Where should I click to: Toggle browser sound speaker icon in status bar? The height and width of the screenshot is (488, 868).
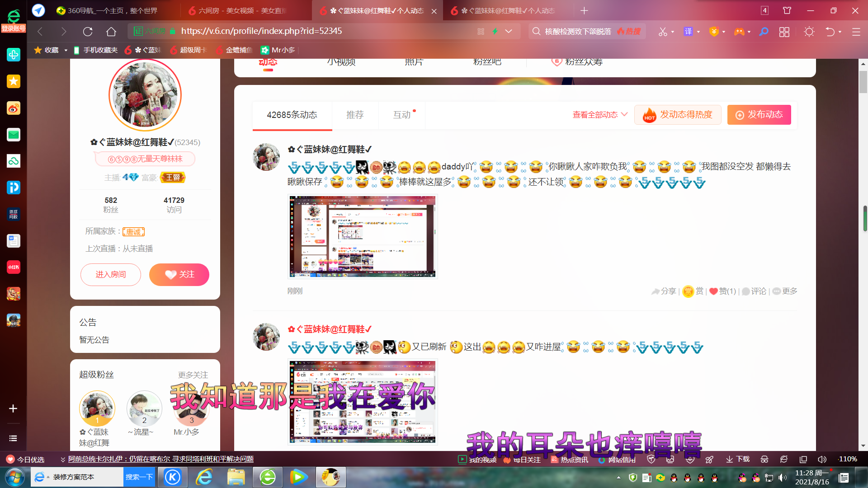(822, 459)
